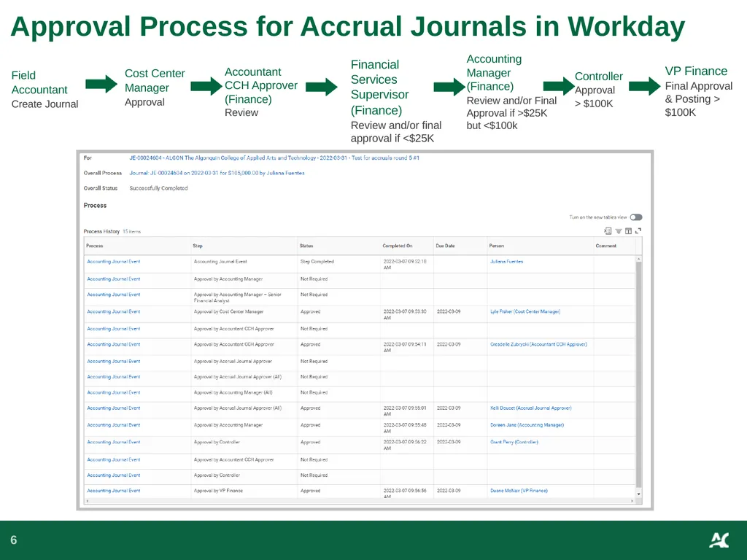Select the slide number 6
This screenshot has height=560, width=747.
click(x=13, y=540)
